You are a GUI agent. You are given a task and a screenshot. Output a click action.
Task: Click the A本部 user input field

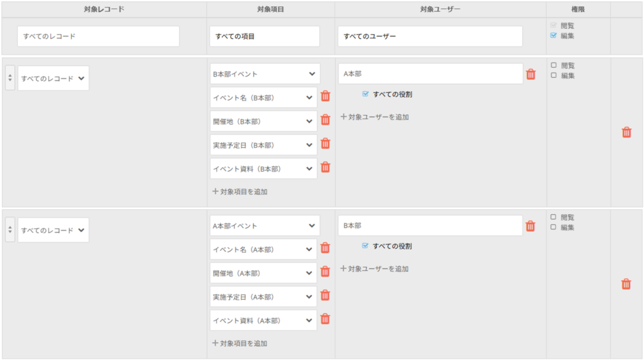click(430, 74)
